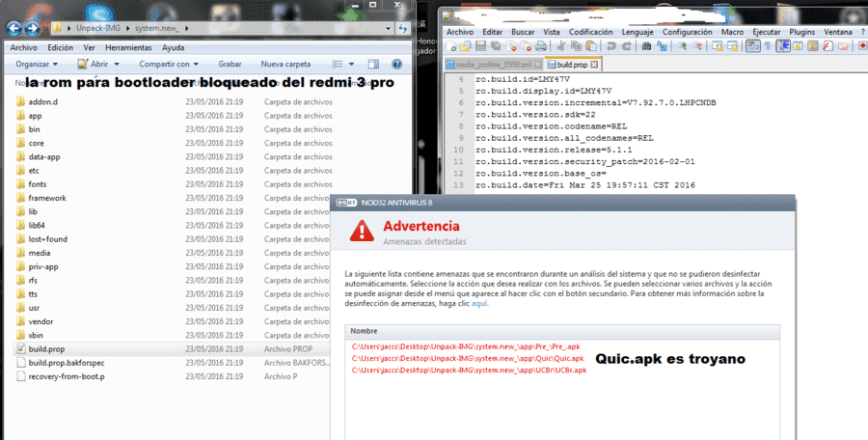Image resolution: width=868 pixels, height=440 pixels.
Task: Click Notepad++ Close All toolbar icon
Action: click(x=526, y=46)
